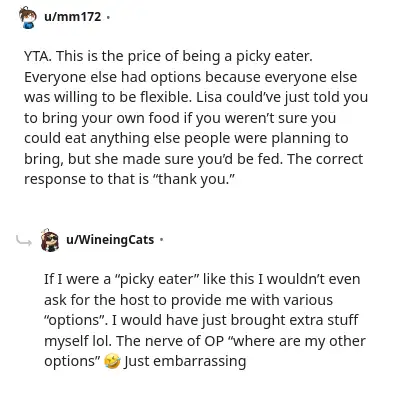Viewport: 400px width, 397px height.
Task: Click the separator dot after u/mm172
Action: pos(108,16)
